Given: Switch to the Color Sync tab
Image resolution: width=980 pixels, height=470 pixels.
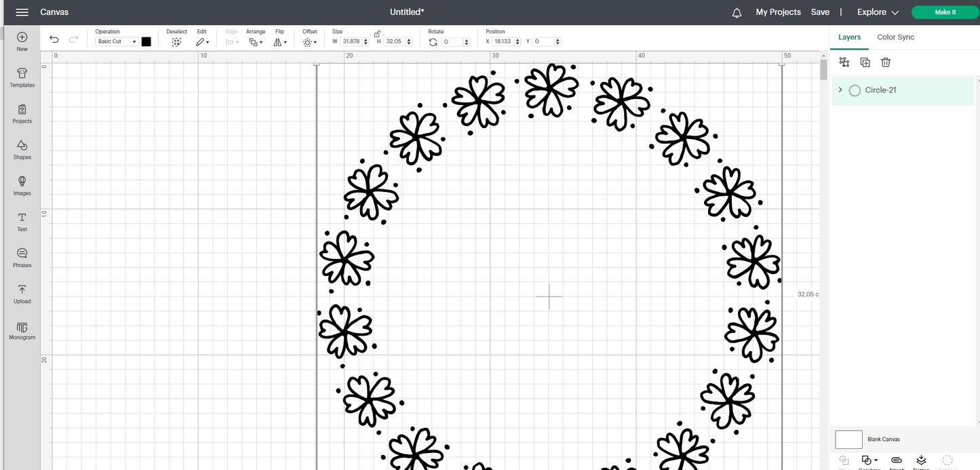Looking at the screenshot, I should tap(895, 37).
